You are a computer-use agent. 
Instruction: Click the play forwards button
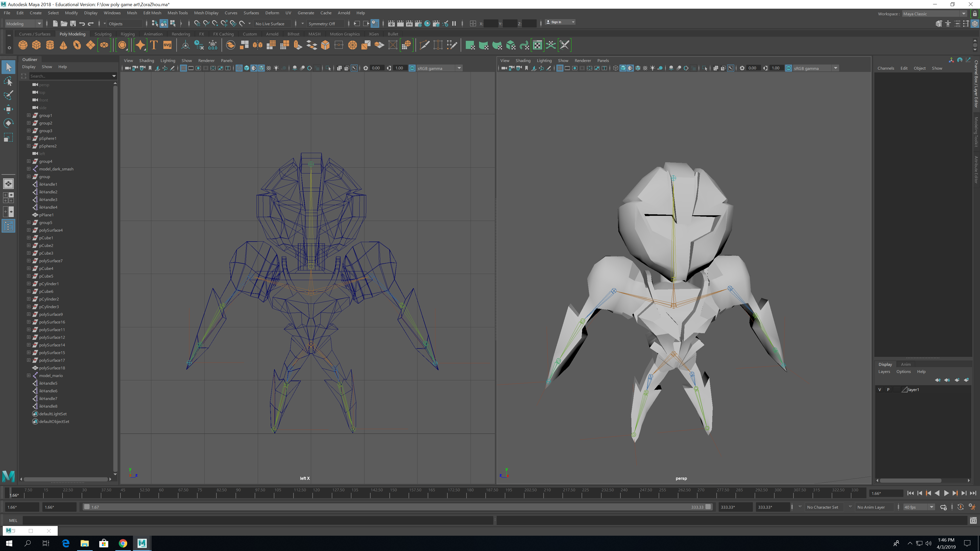coord(946,493)
